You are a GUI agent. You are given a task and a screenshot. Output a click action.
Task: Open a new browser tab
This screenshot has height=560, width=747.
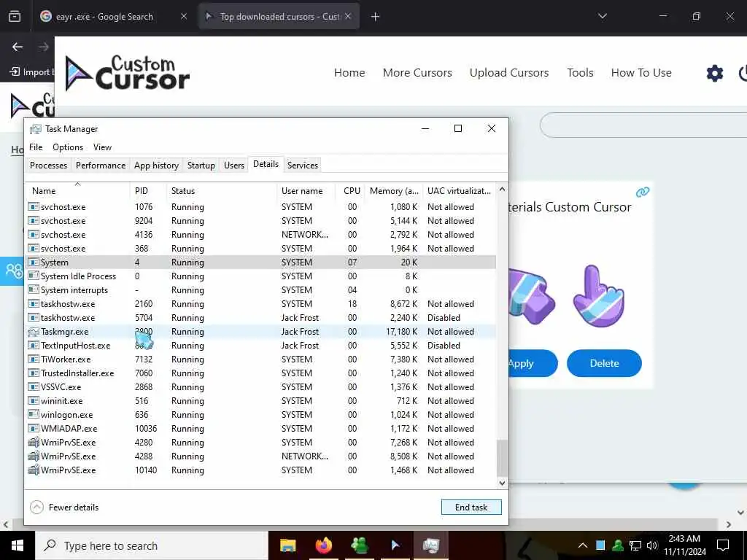[x=375, y=17]
